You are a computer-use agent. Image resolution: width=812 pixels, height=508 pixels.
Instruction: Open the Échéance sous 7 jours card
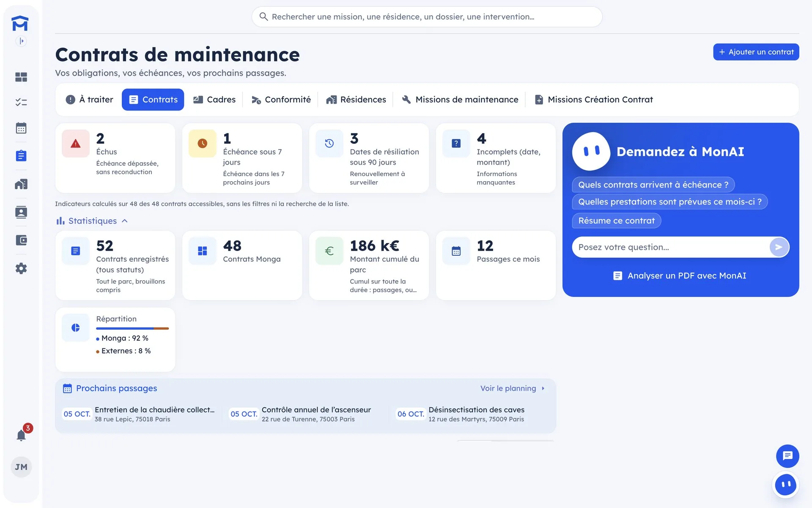click(242, 158)
